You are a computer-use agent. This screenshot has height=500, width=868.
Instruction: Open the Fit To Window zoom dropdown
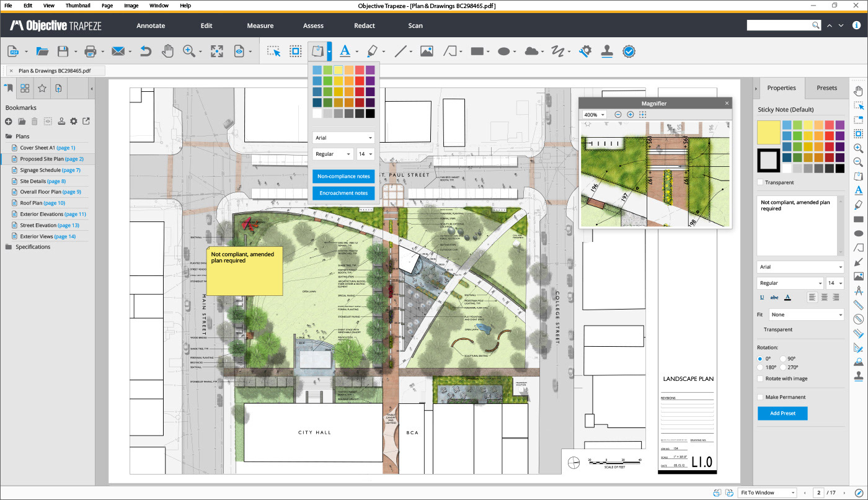pos(768,493)
